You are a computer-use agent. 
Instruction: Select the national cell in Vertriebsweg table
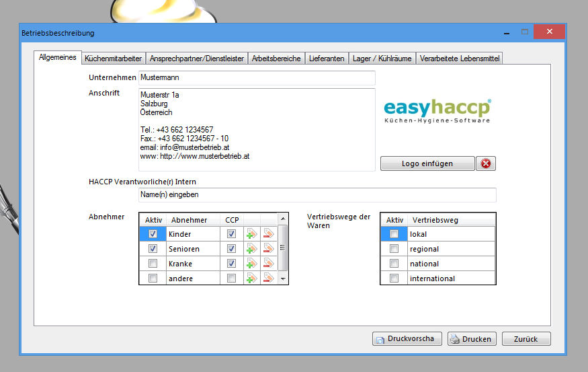tap(451, 264)
